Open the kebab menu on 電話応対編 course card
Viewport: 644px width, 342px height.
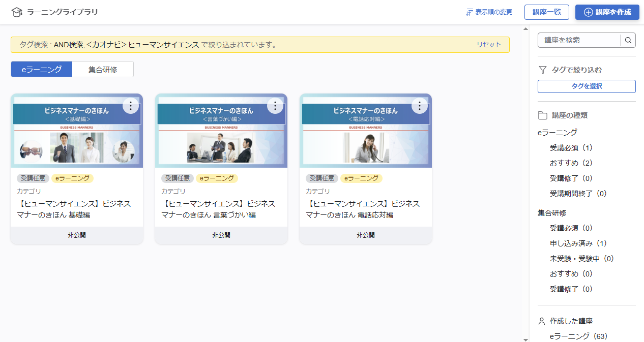[x=420, y=106]
